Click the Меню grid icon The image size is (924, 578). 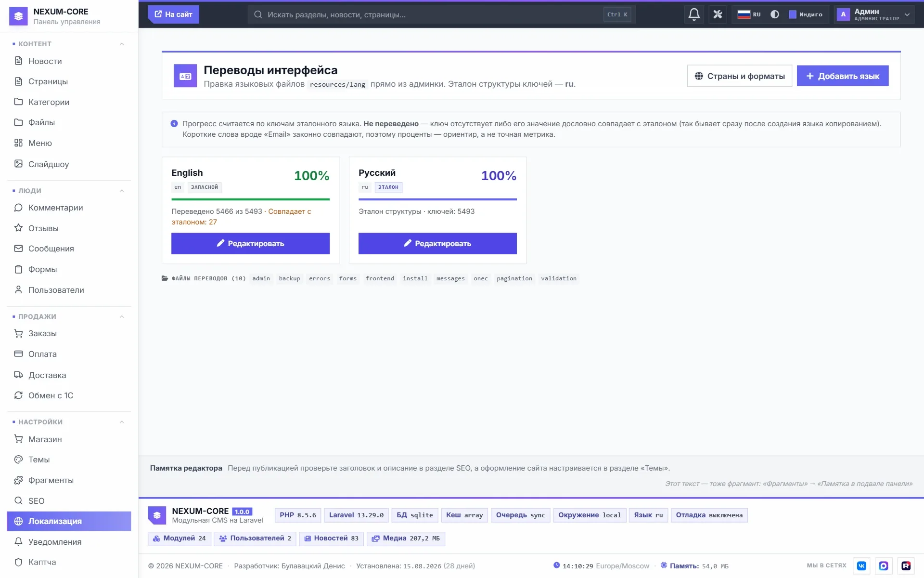18,143
